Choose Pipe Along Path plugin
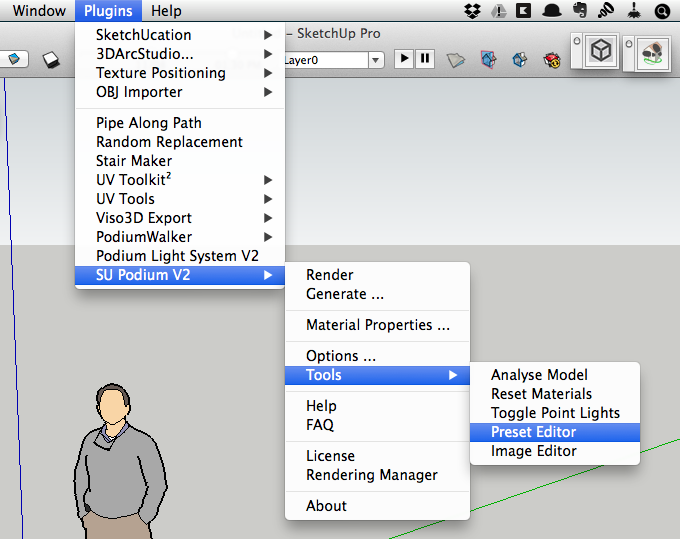680x539 pixels. point(180,123)
